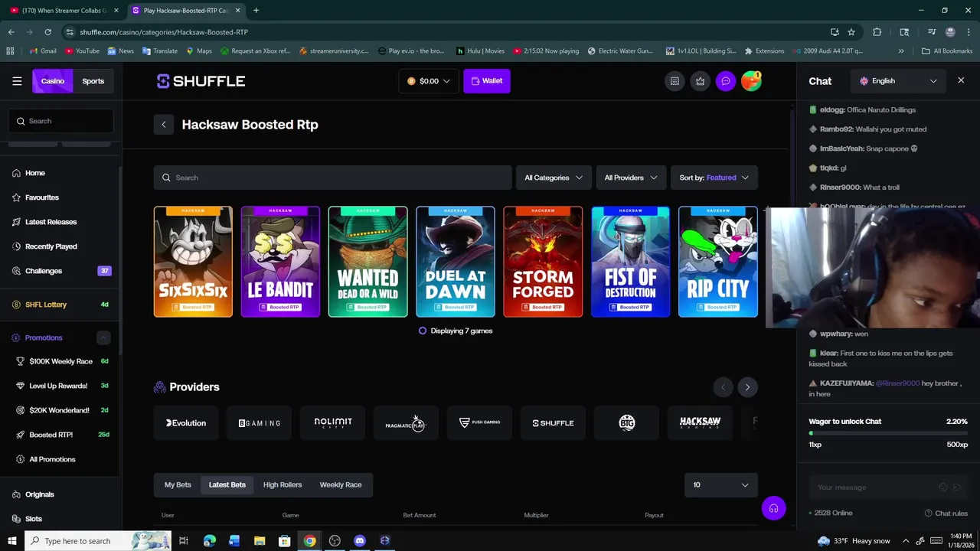Collapse the Promotions section
The image size is (980, 551).
click(x=103, y=337)
